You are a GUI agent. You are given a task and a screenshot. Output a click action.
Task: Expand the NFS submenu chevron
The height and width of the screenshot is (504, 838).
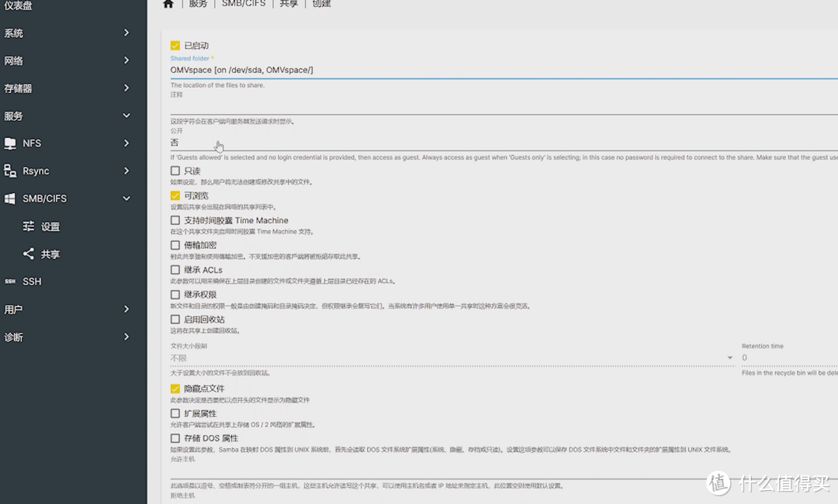pyautogui.click(x=126, y=143)
